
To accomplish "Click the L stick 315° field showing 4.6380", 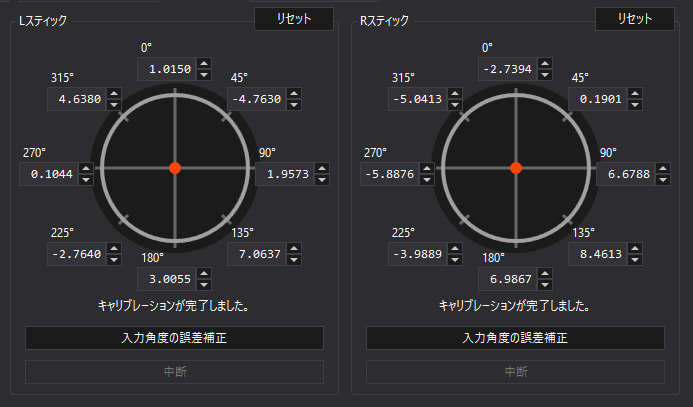I will tap(77, 99).
